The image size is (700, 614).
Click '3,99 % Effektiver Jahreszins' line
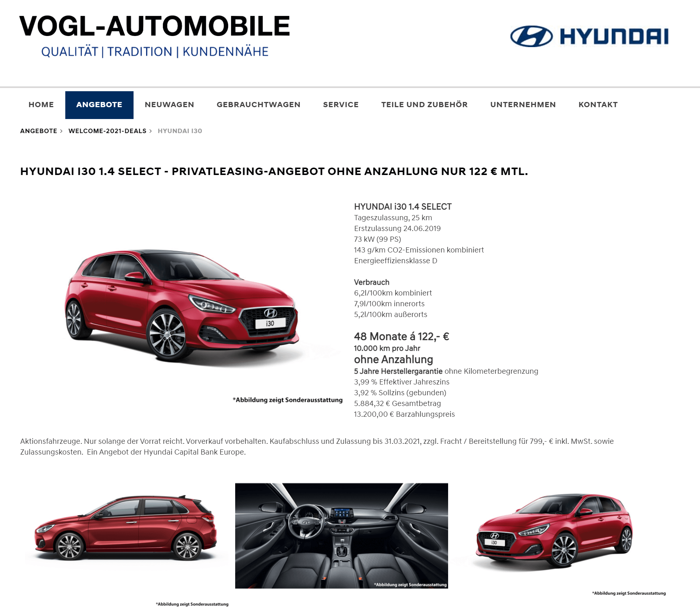pos(402,382)
